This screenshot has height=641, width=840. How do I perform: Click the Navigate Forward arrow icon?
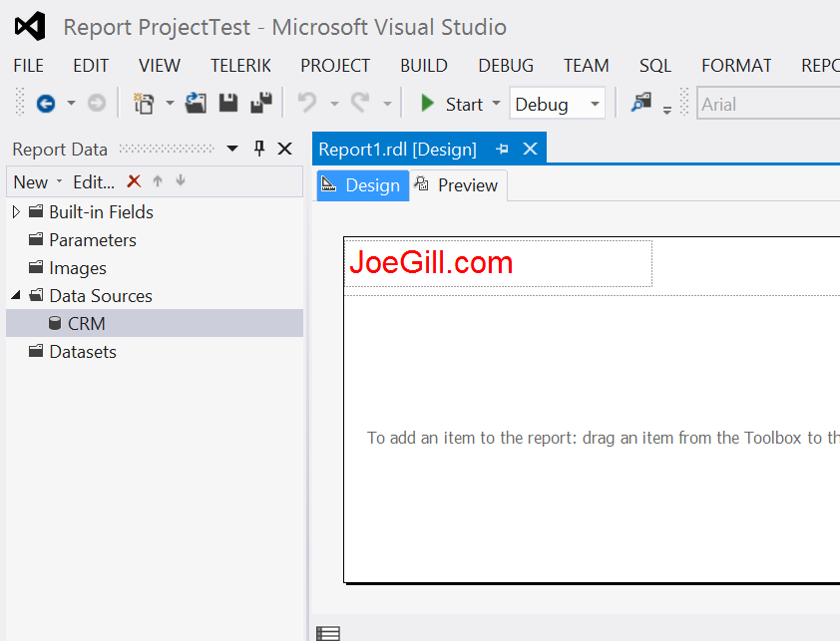(x=97, y=103)
